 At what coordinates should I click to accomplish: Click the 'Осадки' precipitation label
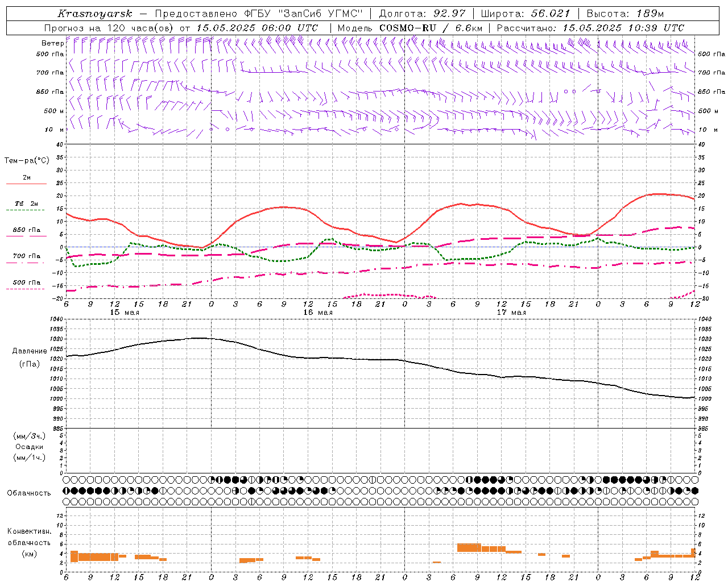click(29, 447)
